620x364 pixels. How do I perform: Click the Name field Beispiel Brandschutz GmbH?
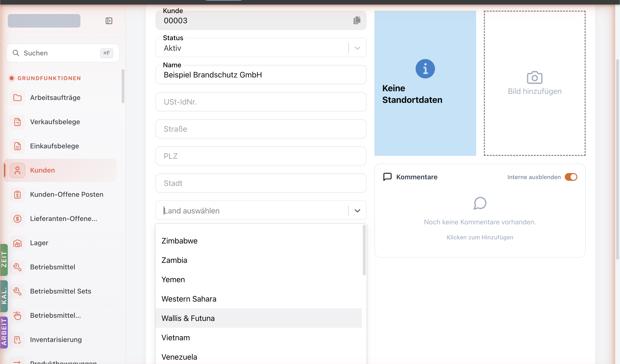pos(261,75)
